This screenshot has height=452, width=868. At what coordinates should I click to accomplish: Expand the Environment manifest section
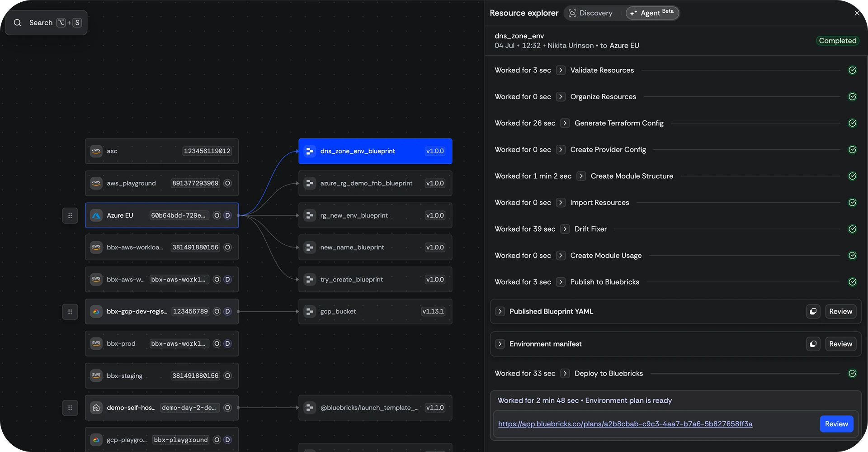pos(500,344)
